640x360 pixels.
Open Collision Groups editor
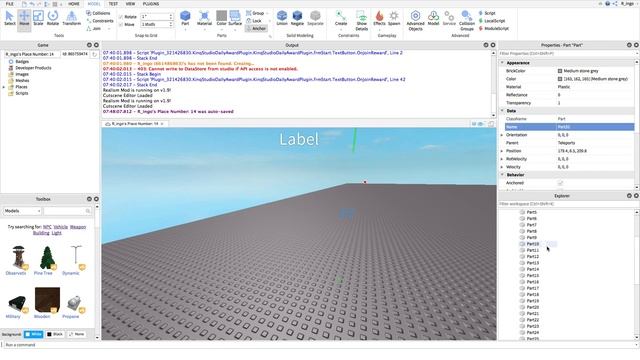(x=467, y=20)
